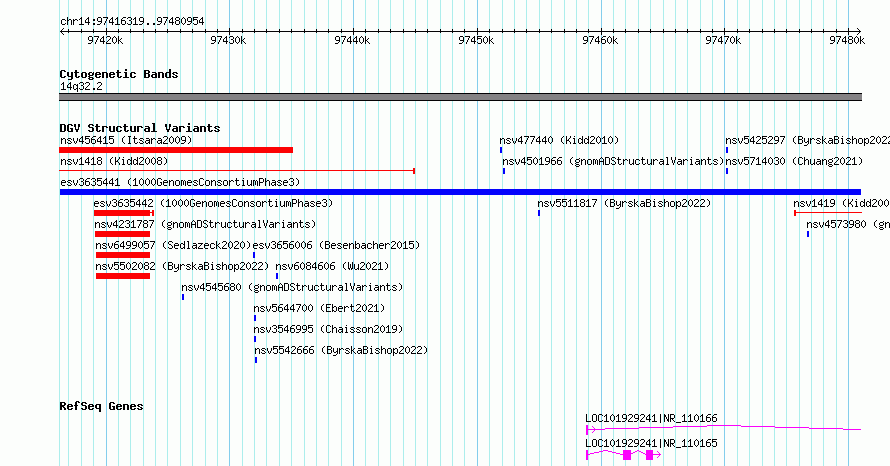Click the 97430k ruler tick label
This screenshot has height=466, width=890.
(x=228, y=40)
